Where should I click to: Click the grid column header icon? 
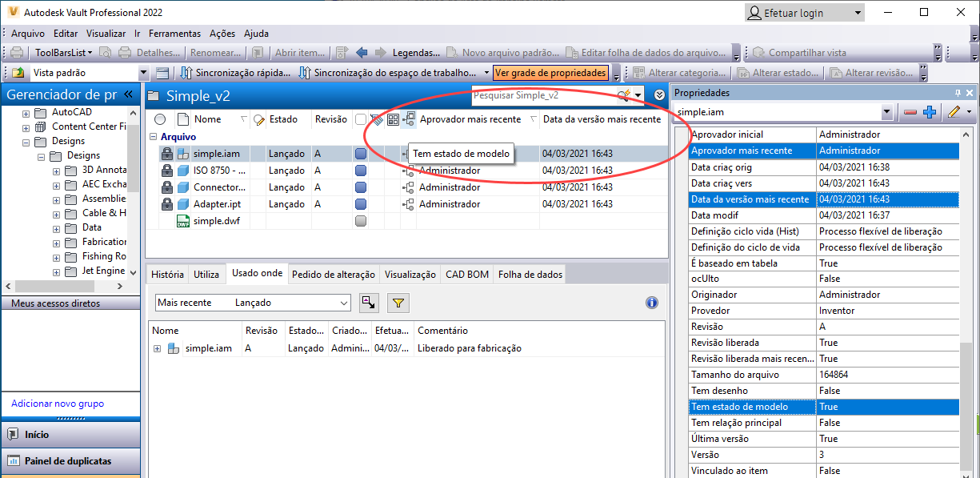tap(393, 119)
